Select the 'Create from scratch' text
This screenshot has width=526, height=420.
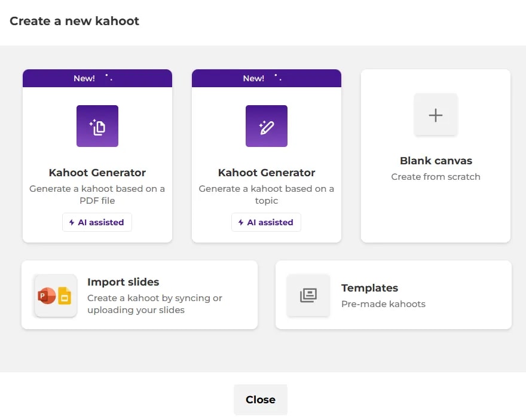(436, 177)
